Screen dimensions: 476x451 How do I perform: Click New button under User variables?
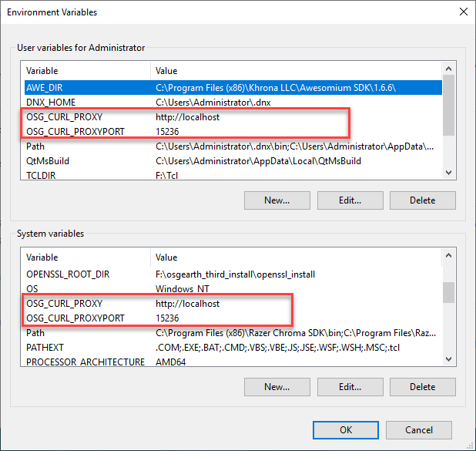[x=277, y=200]
